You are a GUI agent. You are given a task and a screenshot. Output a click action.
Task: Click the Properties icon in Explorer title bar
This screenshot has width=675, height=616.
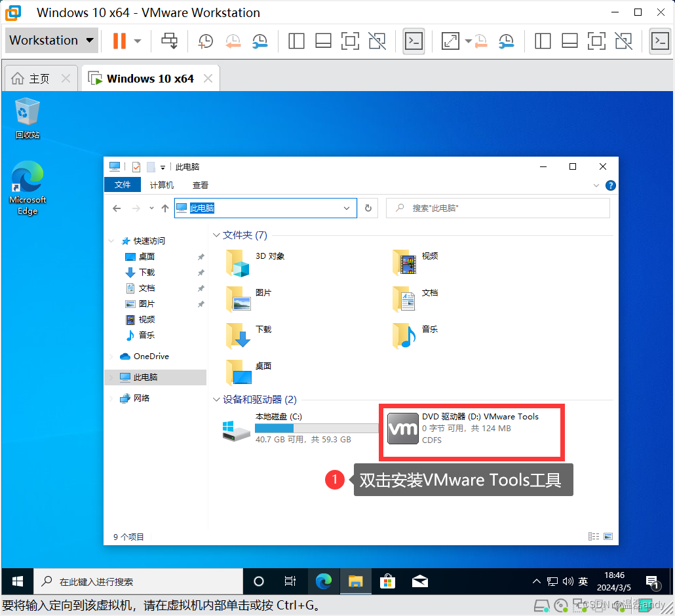[136, 166]
